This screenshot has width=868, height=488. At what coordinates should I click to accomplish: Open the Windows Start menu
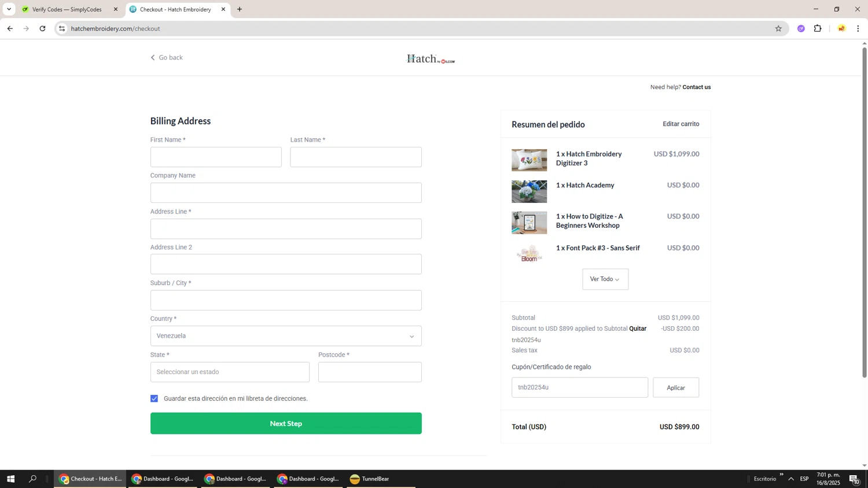pyautogui.click(x=10, y=479)
